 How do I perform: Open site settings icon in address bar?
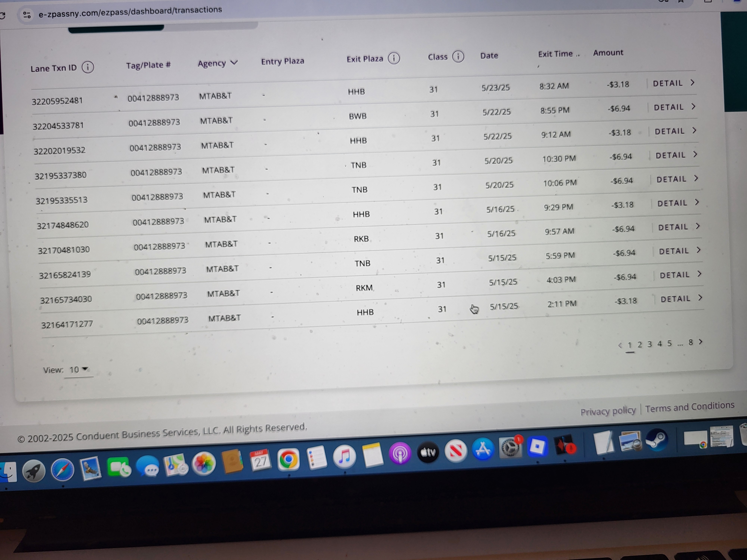coord(27,15)
